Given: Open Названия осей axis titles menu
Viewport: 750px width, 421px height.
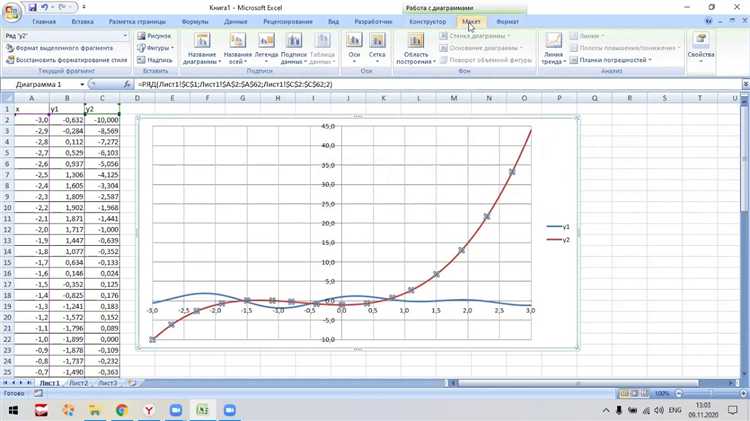Looking at the screenshot, I should pyautogui.click(x=237, y=48).
